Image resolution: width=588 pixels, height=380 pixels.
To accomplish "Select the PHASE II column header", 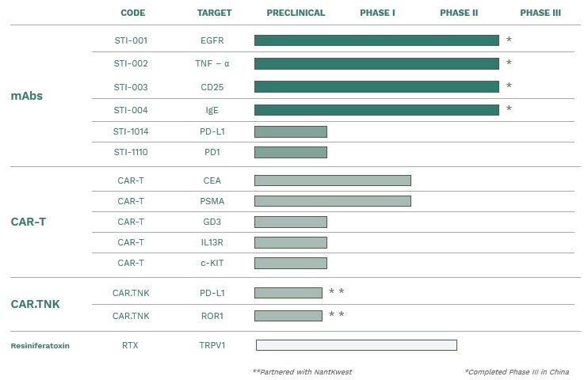I will (459, 13).
